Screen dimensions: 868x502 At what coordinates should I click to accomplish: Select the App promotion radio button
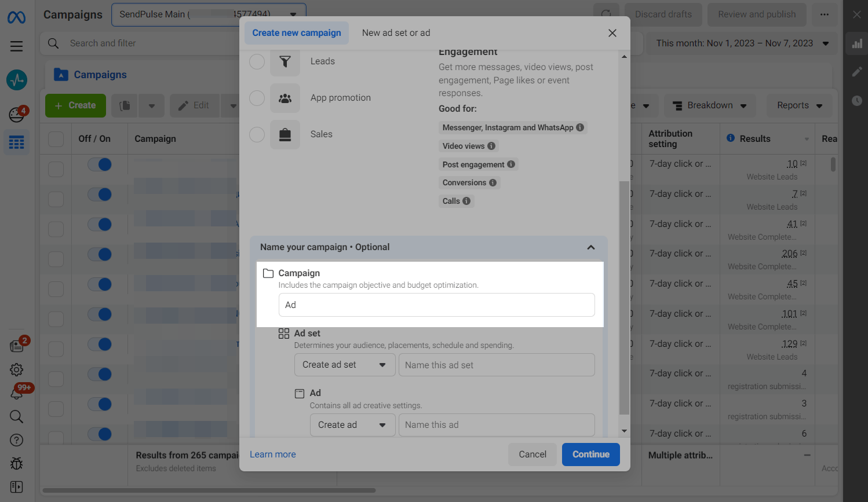(x=257, y=98)
